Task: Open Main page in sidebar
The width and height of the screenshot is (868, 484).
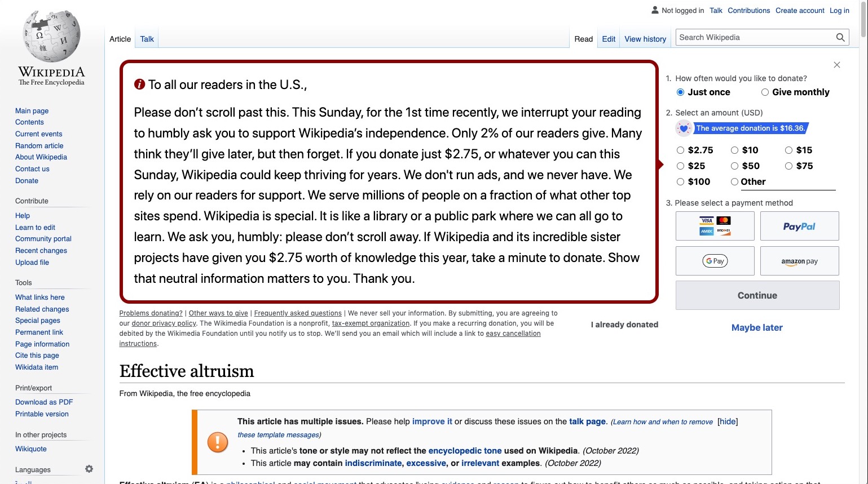Action: click(x=32, y=111)
